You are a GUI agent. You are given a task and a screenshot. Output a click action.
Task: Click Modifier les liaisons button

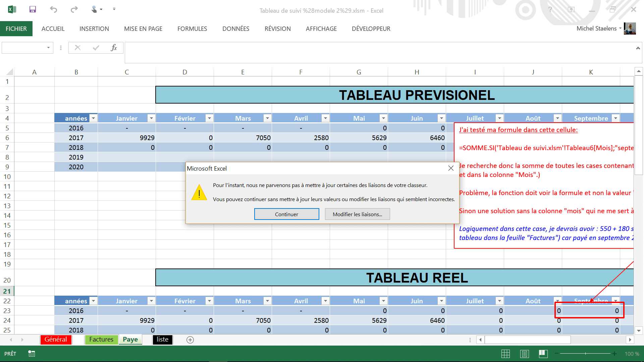click(357, 214)
